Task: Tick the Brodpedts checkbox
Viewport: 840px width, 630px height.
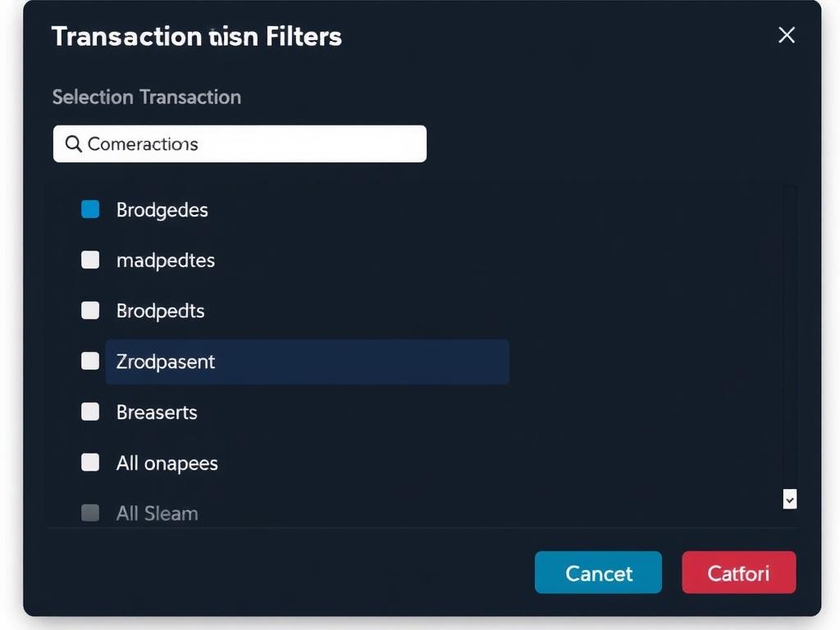Action: click(90, 311)
